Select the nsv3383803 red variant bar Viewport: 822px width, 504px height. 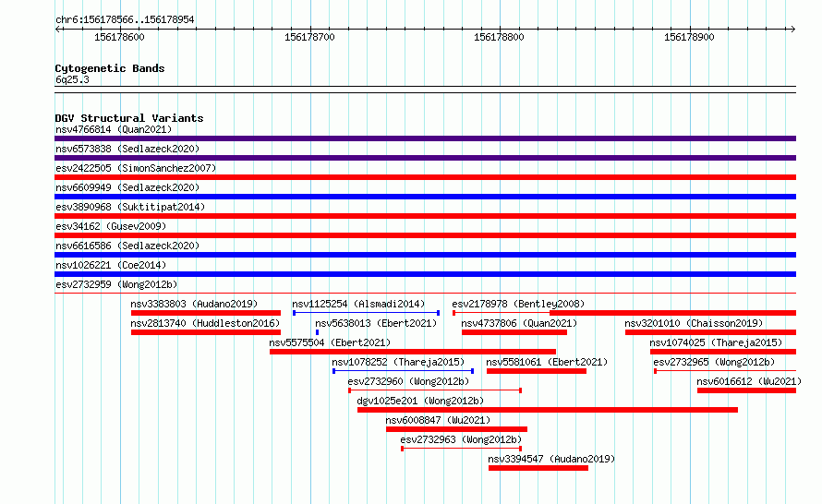pos(205,313)
